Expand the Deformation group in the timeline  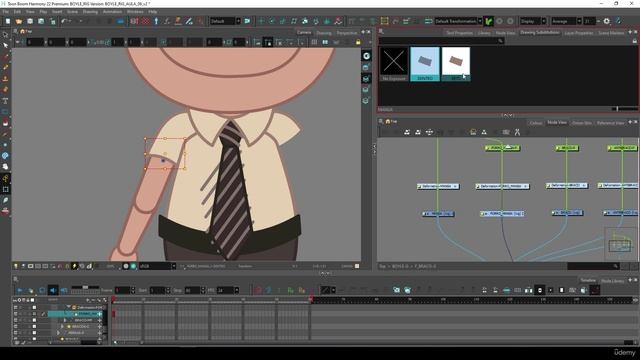(69, 307)
